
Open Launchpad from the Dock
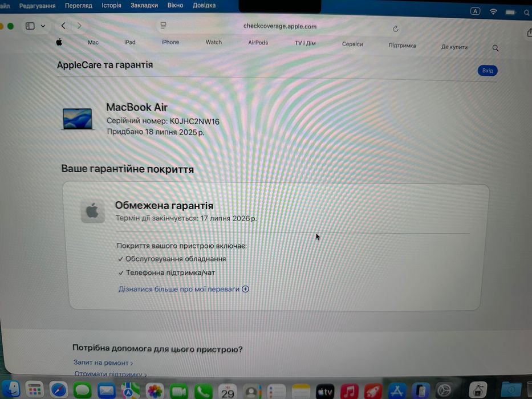[x=34, y=389]
